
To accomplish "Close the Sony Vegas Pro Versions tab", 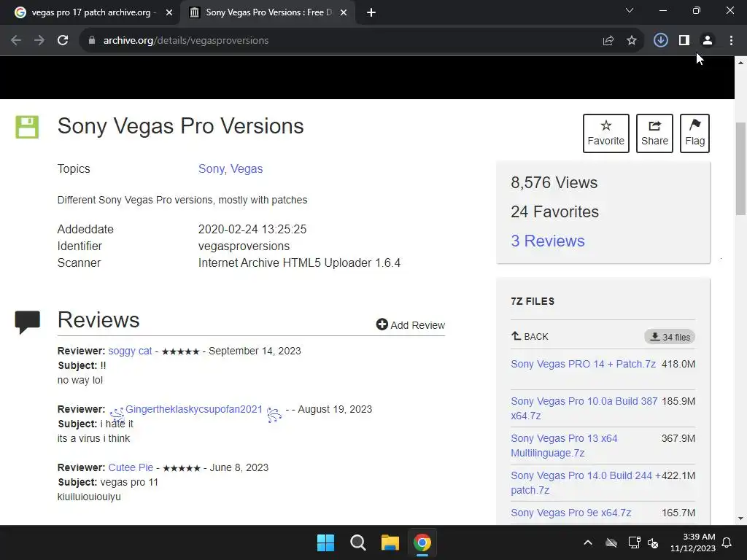I will 344,12.
